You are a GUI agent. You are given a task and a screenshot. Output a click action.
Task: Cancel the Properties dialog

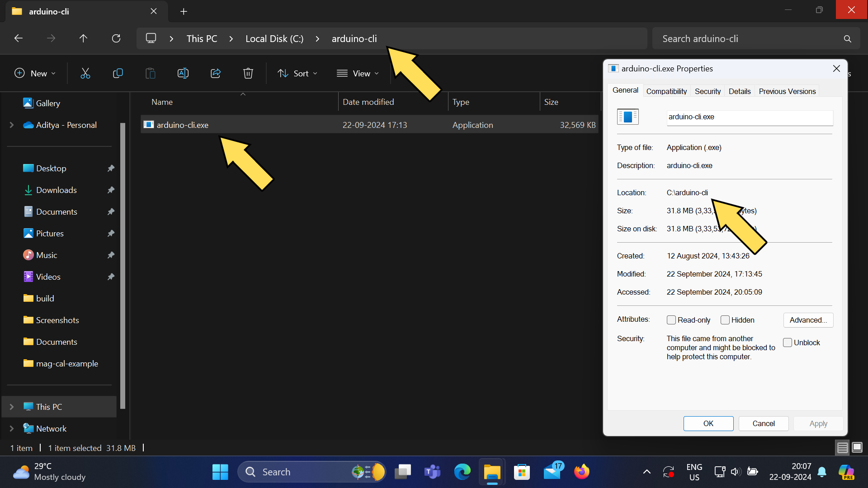(764, 423)
